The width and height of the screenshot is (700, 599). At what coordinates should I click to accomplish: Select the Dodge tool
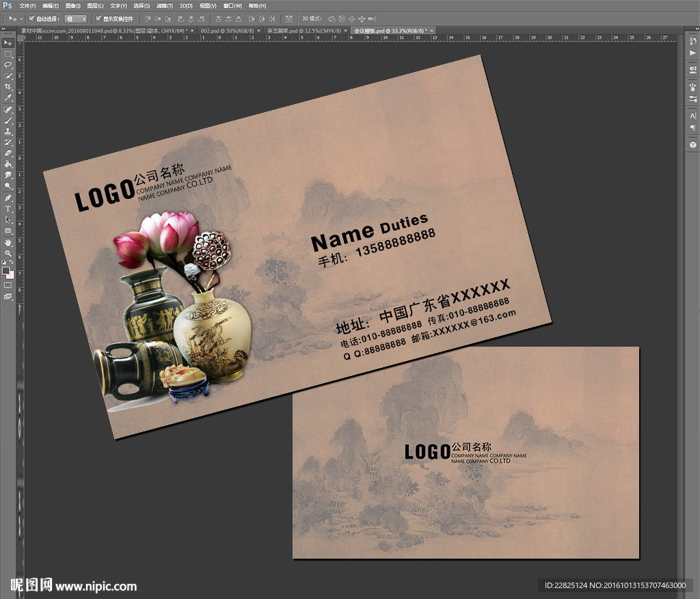click(8, 186)
